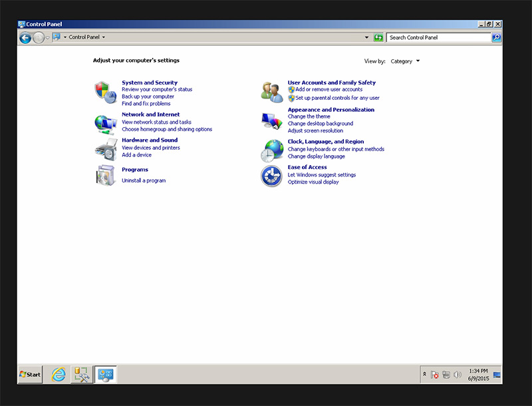Open the Programs box icon

(x=106, y=175)
